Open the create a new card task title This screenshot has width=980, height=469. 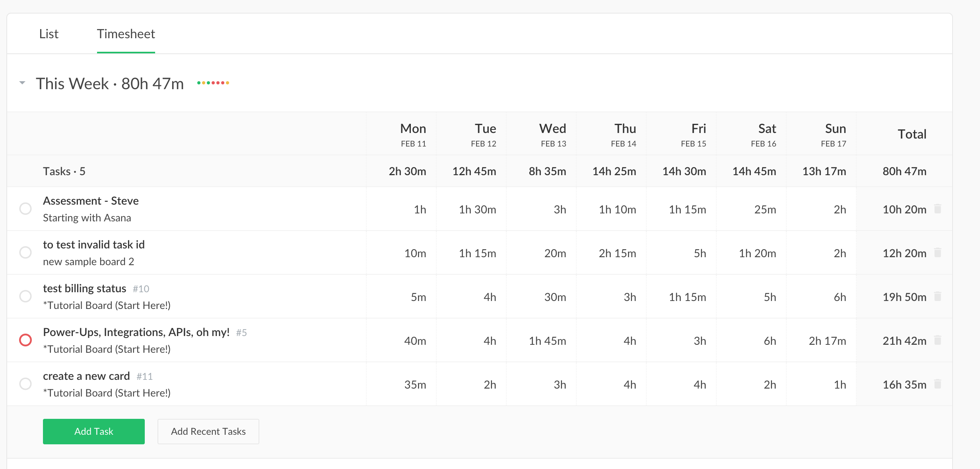(x=86, y=376)
